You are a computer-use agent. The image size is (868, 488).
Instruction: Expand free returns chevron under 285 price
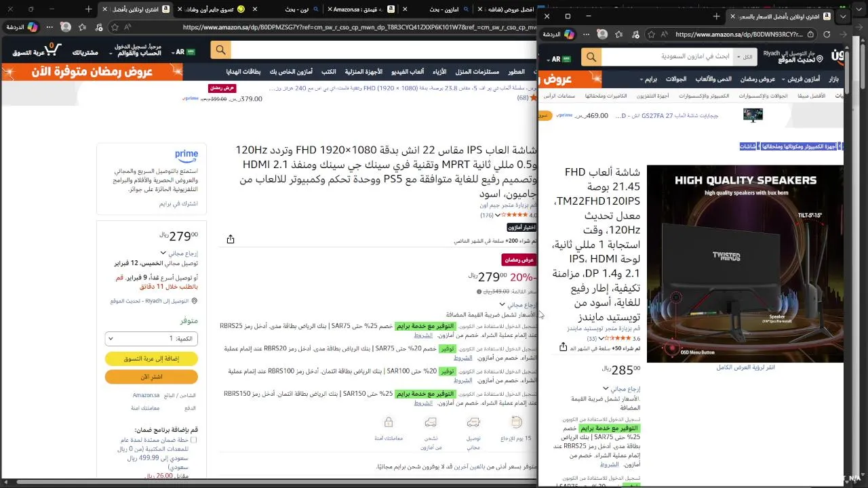coord(605,389)
